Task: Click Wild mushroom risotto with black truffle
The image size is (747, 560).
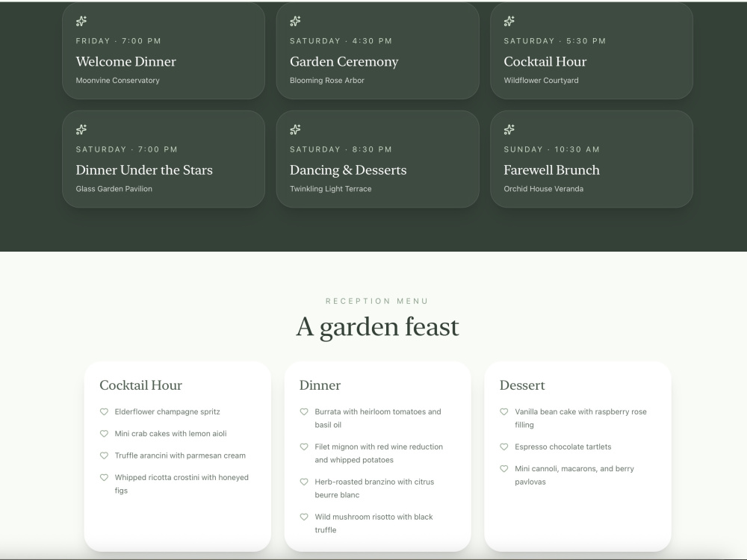Action: tap(374, 523)
